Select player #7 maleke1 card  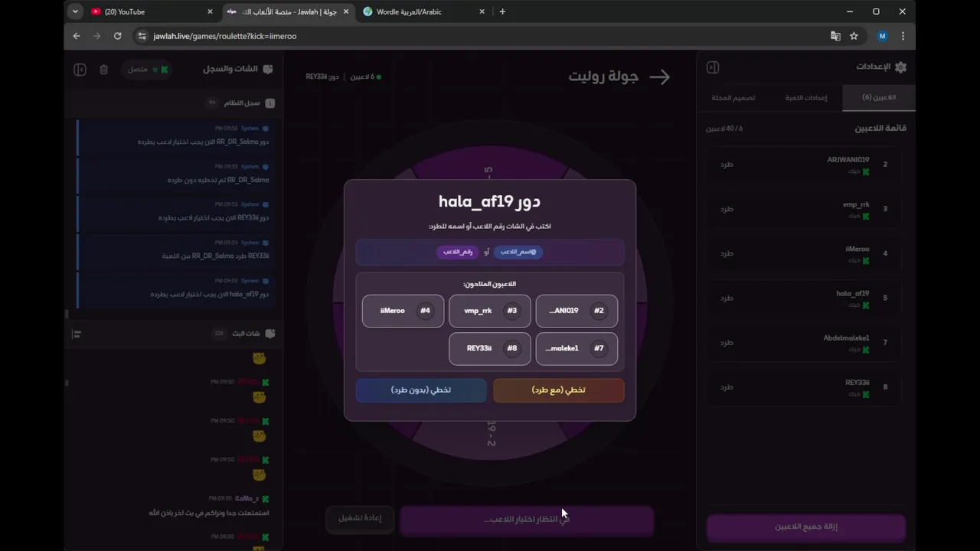[577, 348]
